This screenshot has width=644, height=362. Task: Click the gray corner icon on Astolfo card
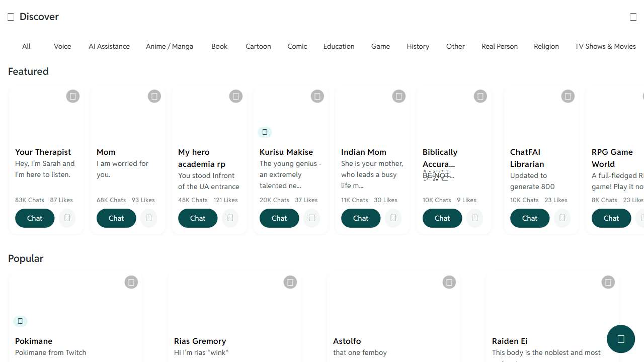click(449, 282)
